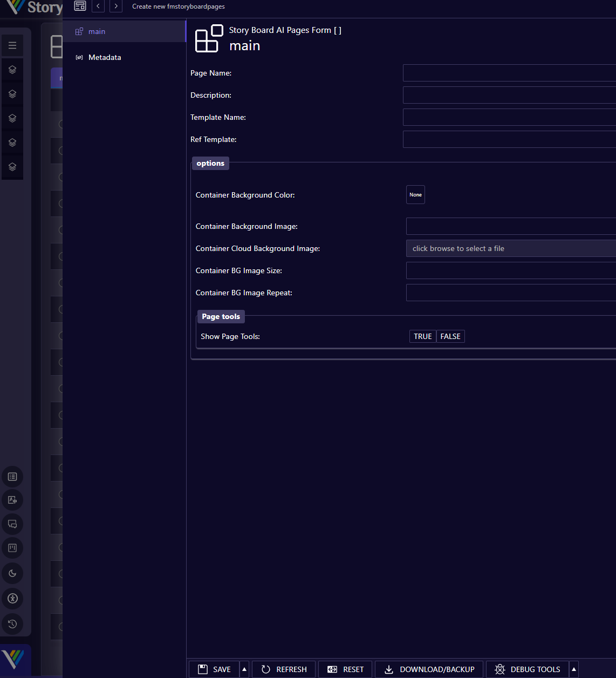616x678 pixels.
Task: Select the main tab in the form panel
Action: point(97,31)
